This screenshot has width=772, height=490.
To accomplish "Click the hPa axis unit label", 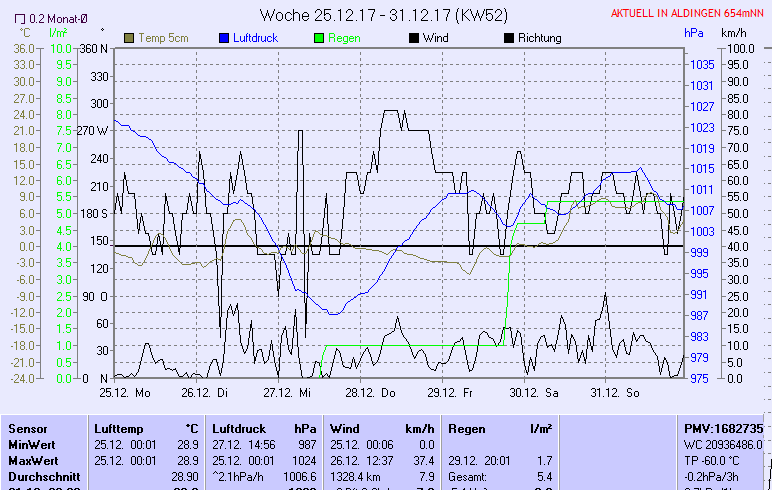I will click(x=694, y=33).
